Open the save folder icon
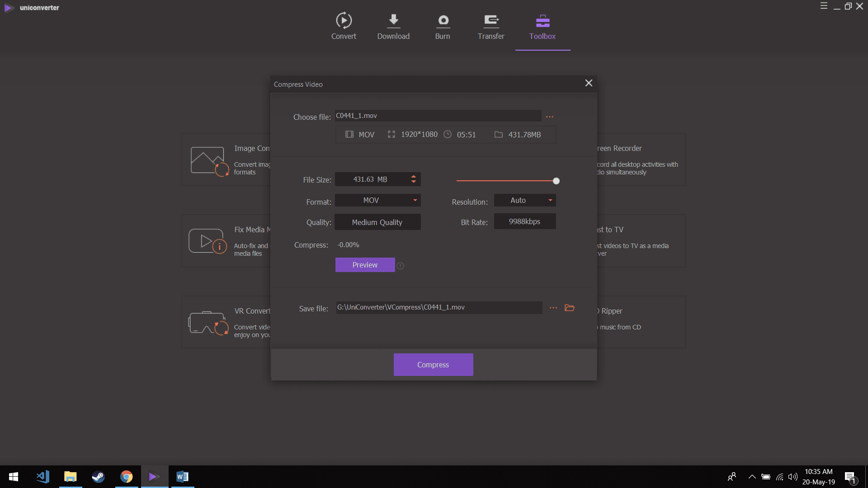The image size is (868, 488). click(x=570, y=308)
